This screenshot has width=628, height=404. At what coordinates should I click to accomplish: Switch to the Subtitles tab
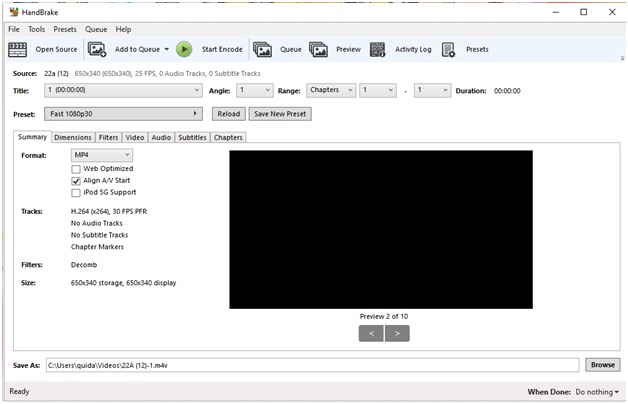pos(192,137)
